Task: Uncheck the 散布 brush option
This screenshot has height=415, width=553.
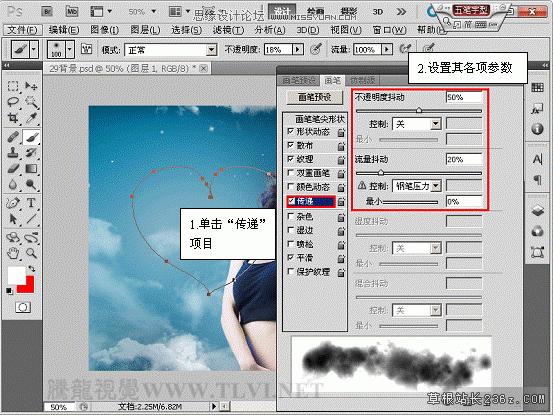Action: pos(291,145)
